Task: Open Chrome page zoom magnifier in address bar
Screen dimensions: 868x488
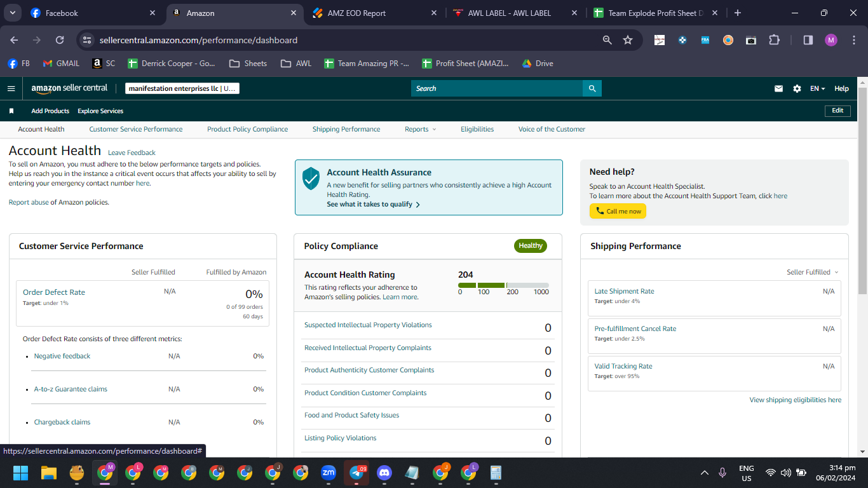Action: [x=607, y=40]
